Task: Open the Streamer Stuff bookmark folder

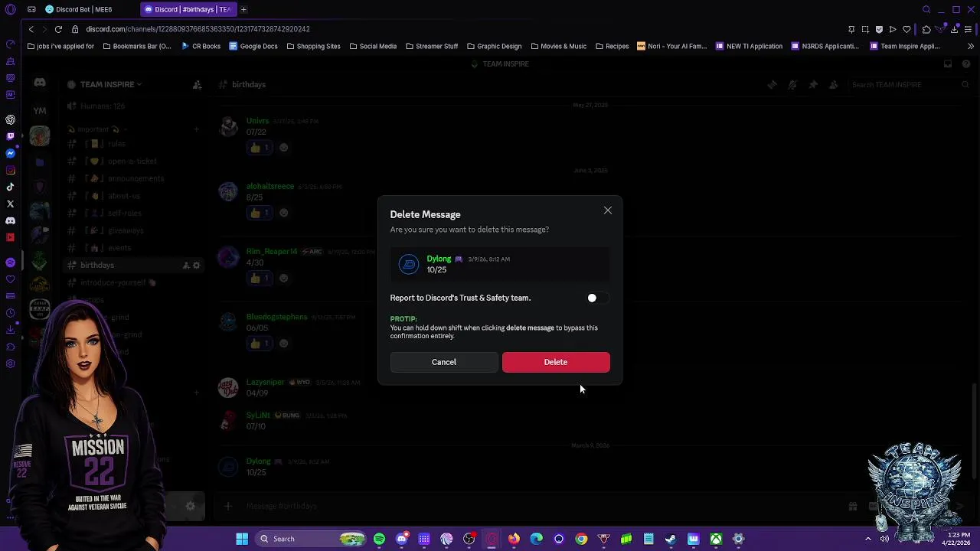Action: (x=431, y=46)
